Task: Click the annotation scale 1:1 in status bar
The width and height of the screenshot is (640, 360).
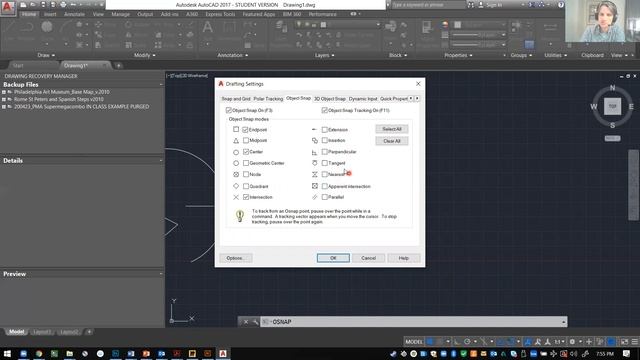Action: click(558, 341)
